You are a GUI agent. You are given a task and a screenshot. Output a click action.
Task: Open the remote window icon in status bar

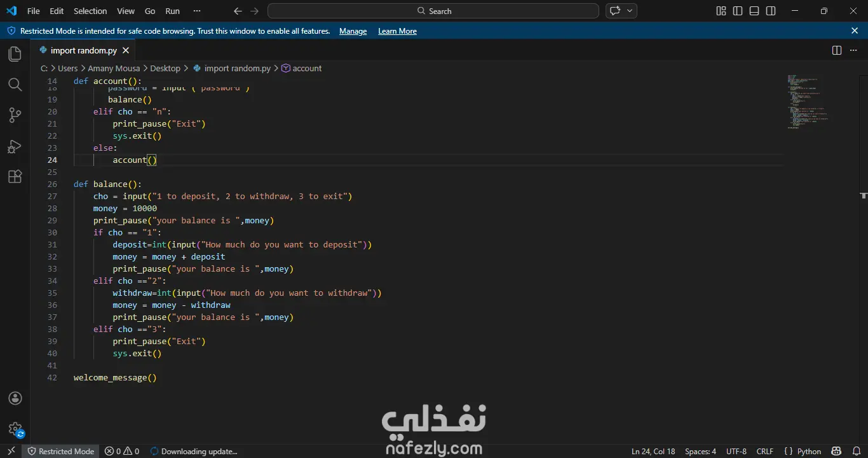[x=11, y=451]
